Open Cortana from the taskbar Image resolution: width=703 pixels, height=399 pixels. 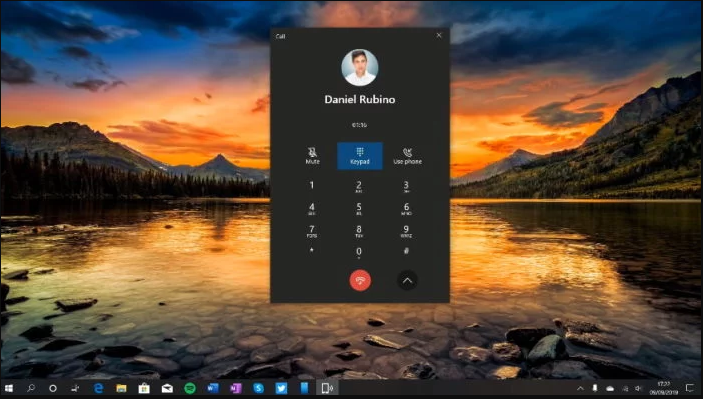53,388
